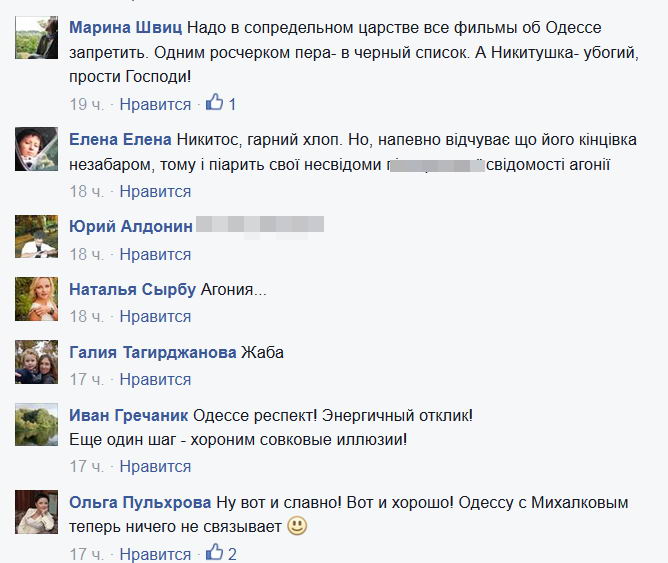Like Елена Елена comment via Нравится
The width and height of the screenshot is (668, 563).
pos(155,192)
